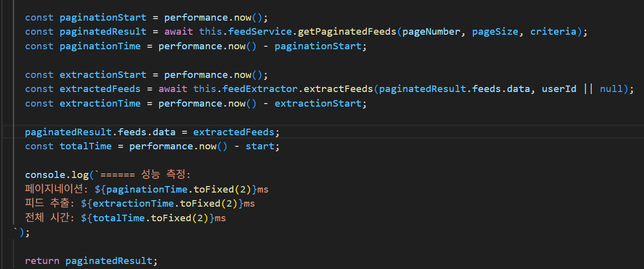
Task: Click paginatedResult in the return statement
Action: tap(109, 261)
